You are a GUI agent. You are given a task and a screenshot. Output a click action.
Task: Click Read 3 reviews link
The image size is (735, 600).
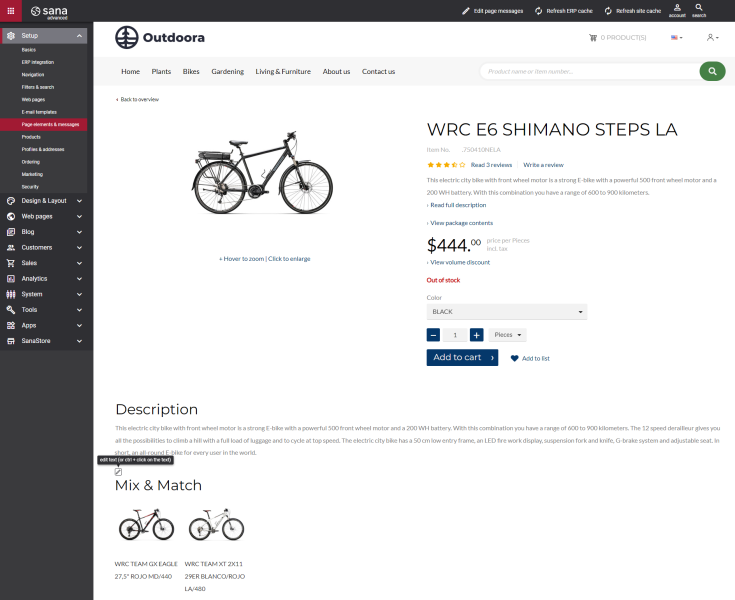pos(491,164)
